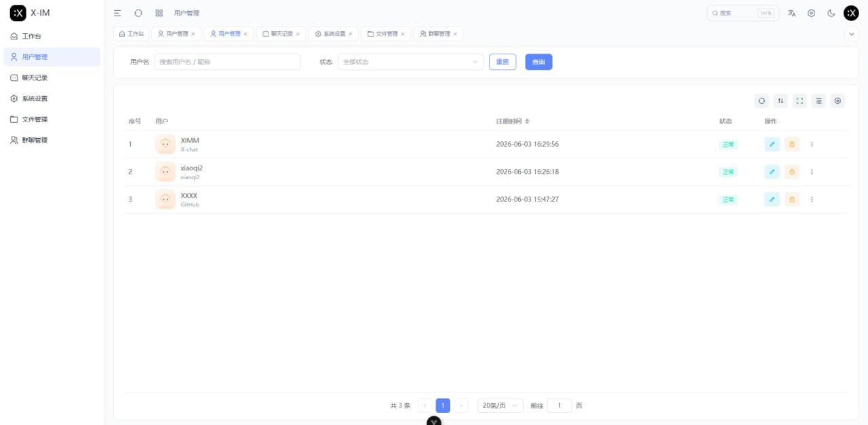868x425 pixels.
Task: Click XXXX's avatar thumbnail
Action: (165, 200)
